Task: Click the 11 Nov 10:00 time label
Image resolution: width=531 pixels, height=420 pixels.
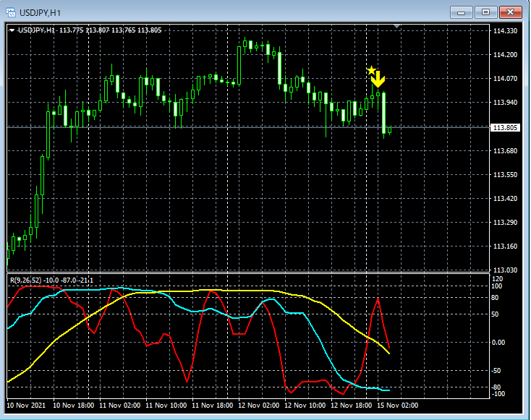Action: point(166,405)
